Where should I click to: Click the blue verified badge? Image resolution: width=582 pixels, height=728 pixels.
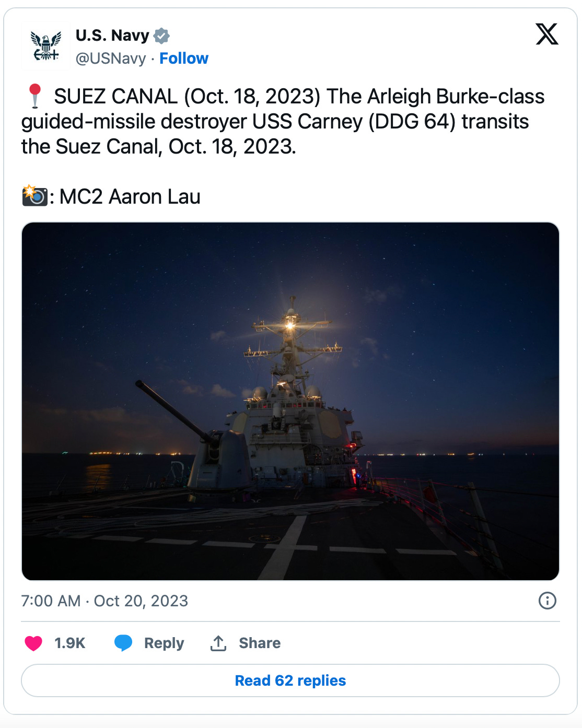click(161, 36)
